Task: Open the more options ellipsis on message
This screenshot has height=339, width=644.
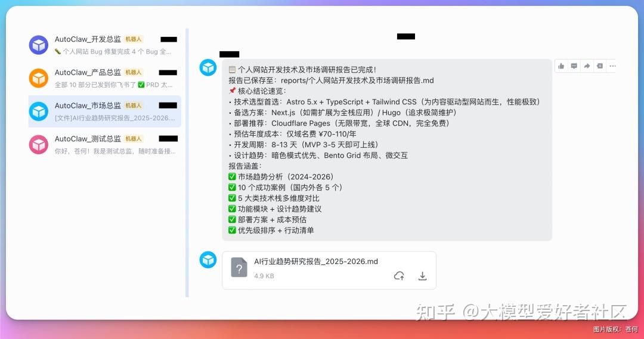Action: tap(612, 66)
